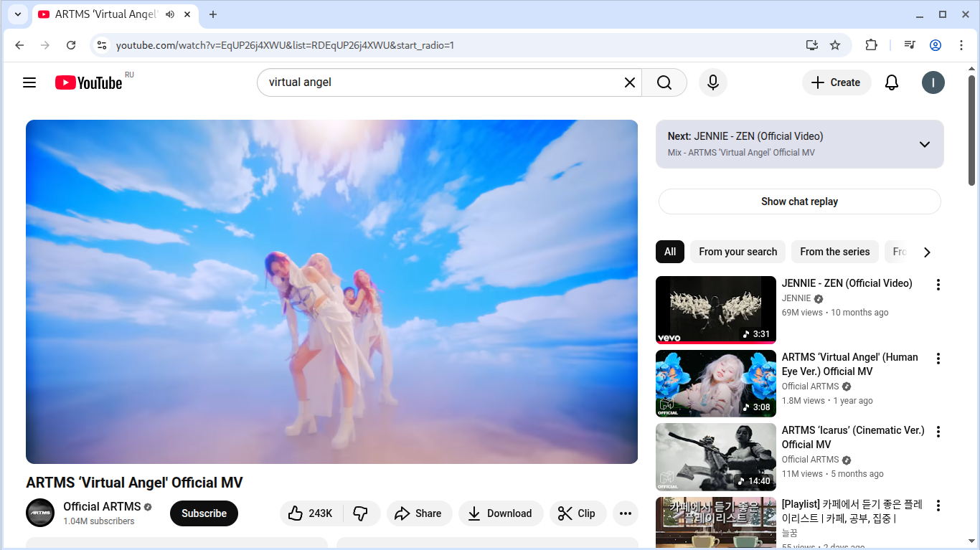Image resolution: width=980 pixels, height=550 pixels.
Task: Like the video with 243K likes
Action: click(x=312, y=513)
